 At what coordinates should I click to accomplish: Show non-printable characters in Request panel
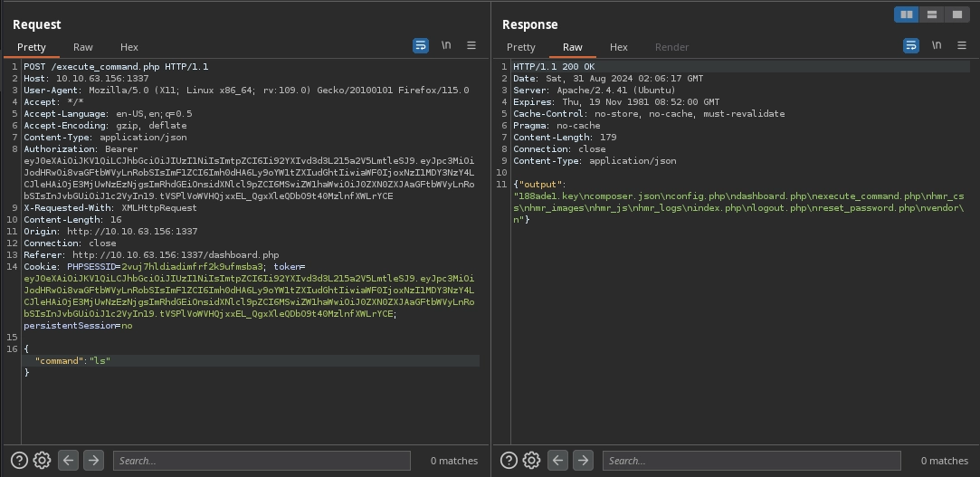(446, 46)
